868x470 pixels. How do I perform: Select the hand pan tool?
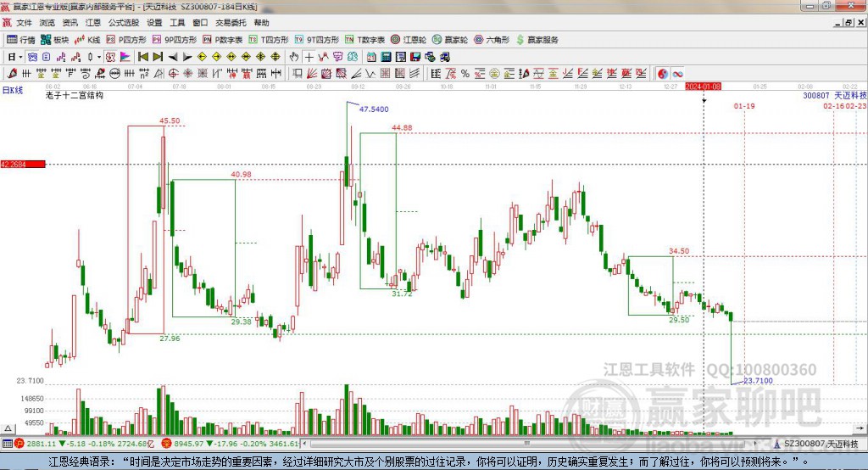pos(294,57)
